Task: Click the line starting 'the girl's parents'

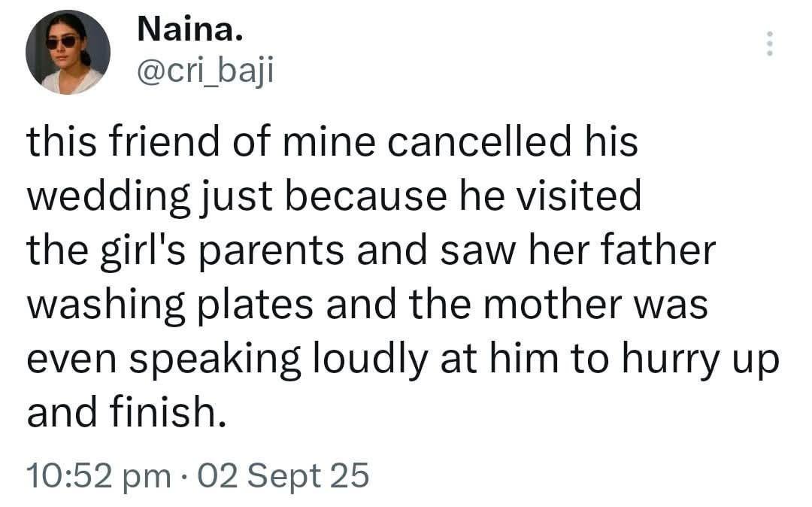Action: pos(371,250)
